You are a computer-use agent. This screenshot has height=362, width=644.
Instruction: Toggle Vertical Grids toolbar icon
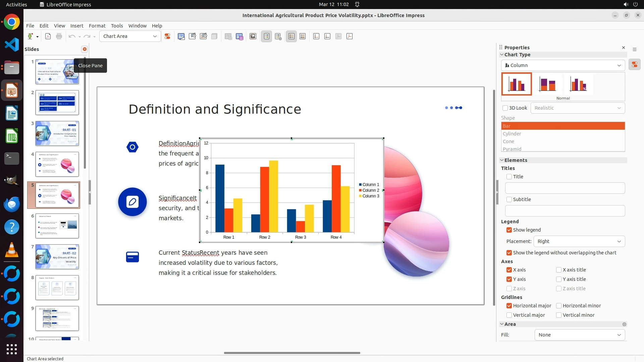click(303, 36)
